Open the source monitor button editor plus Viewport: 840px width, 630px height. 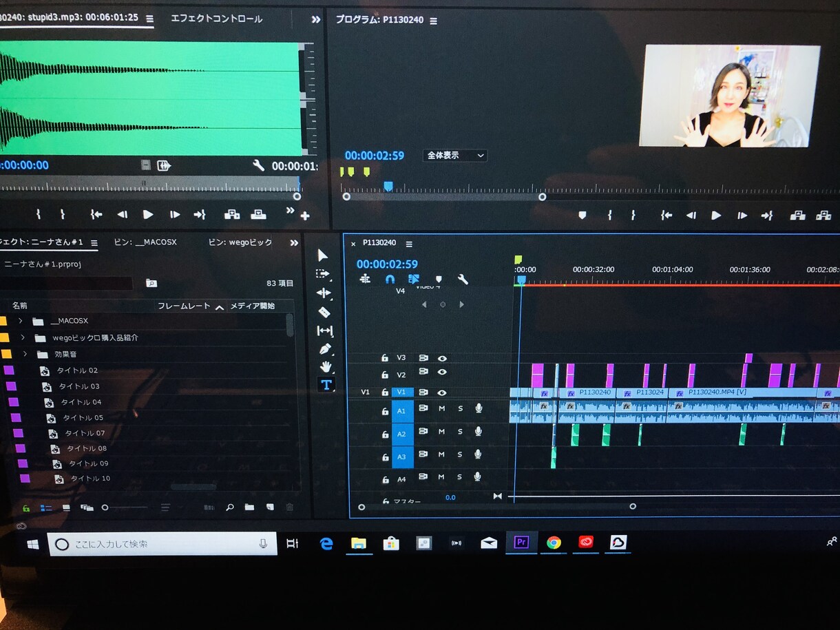click(x=305, y=216)
